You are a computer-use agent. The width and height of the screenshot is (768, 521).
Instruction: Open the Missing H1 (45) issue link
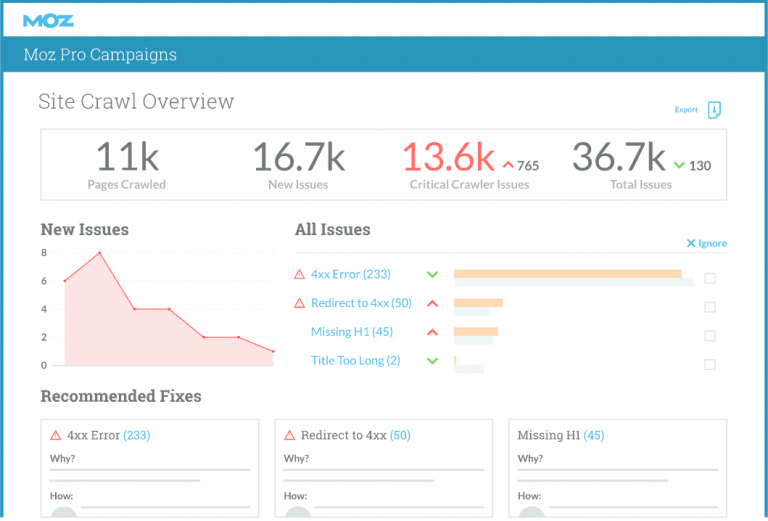352,332
